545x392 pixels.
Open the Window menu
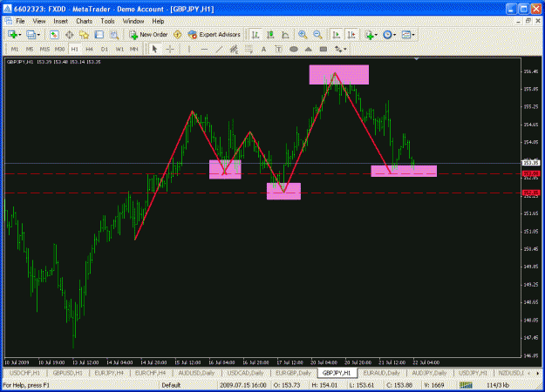[x=133, y=22]
